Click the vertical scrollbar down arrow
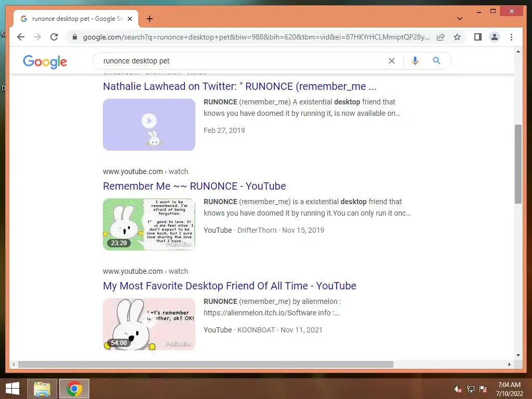Viewport: 532px width, 399px height. 518,355
